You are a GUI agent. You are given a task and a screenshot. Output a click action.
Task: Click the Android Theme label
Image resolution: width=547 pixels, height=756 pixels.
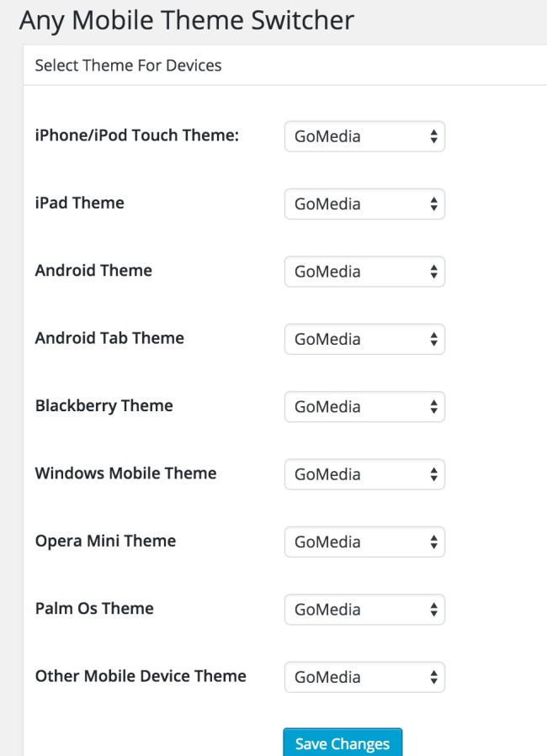[93, 271]
